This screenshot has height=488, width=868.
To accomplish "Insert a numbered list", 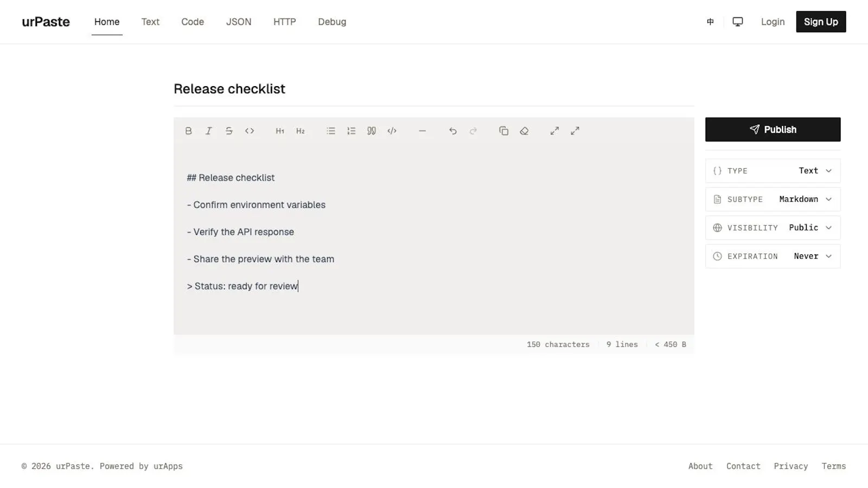I will click(352, 131).
